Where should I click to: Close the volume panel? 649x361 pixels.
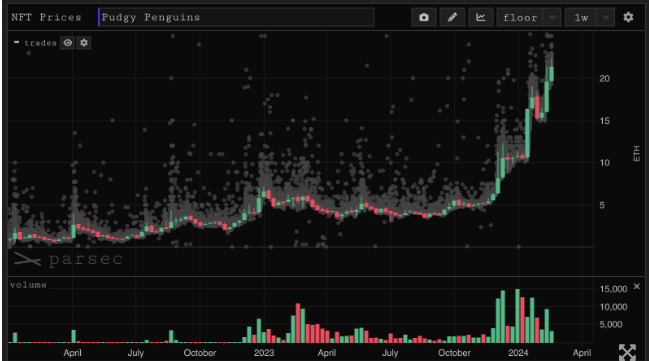coord(637,286)
